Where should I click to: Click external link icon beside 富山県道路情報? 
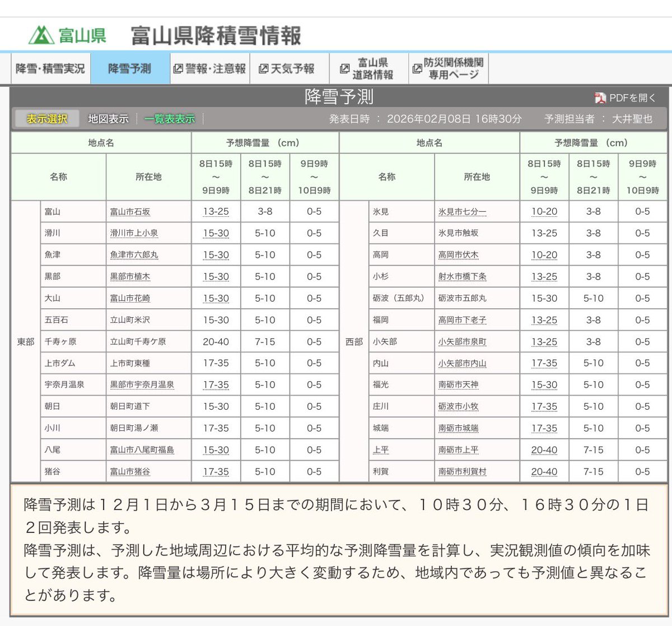click(x=344, y=68)
